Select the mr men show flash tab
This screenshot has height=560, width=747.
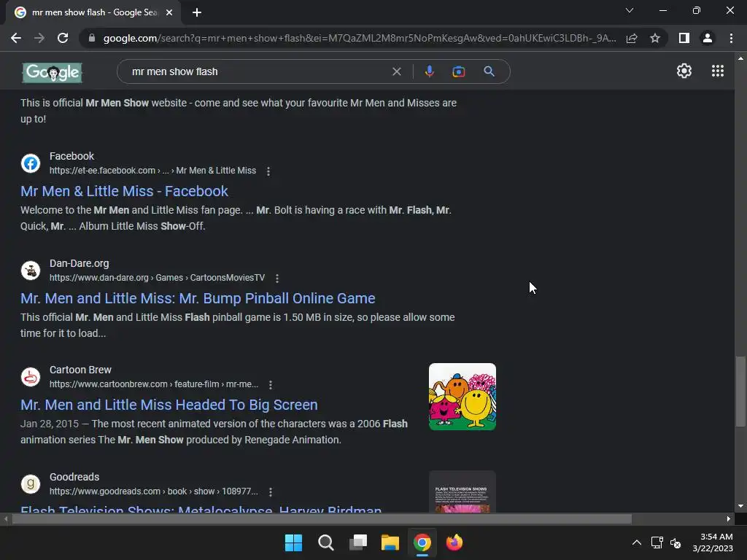point(93,12)
